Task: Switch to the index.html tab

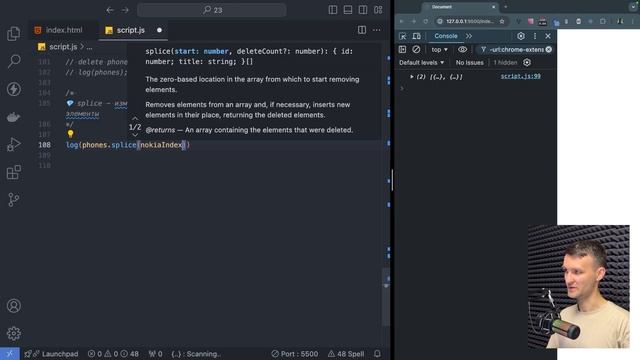Action: (x=63, y=30)
